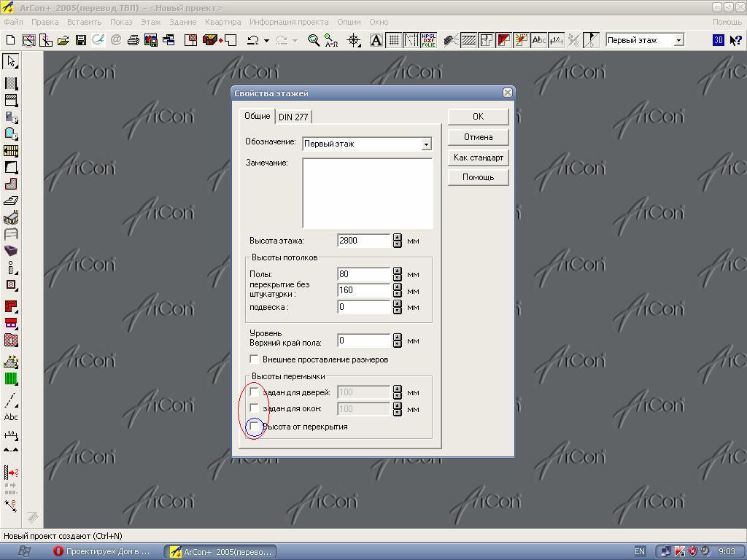Switch to the 'DIN 277' tab
Viewport: 747px width, 560px height.
pos(293,117)
